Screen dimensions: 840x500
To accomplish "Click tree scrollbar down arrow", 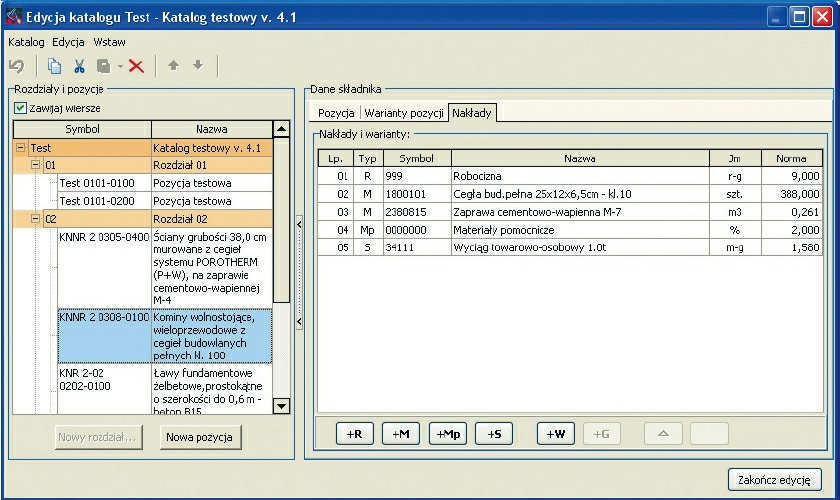I will pyautogui.click(x=281, y=406).
